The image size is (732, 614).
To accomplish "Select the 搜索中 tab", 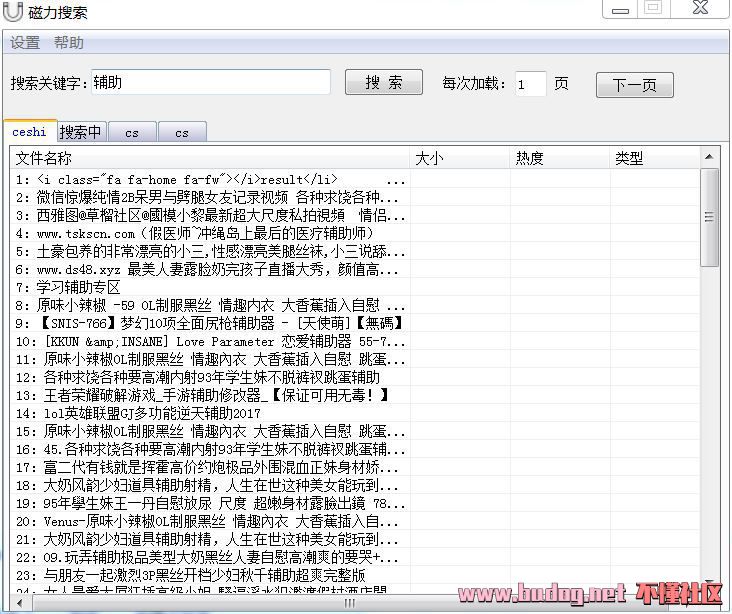I will [x=80, y=132].
